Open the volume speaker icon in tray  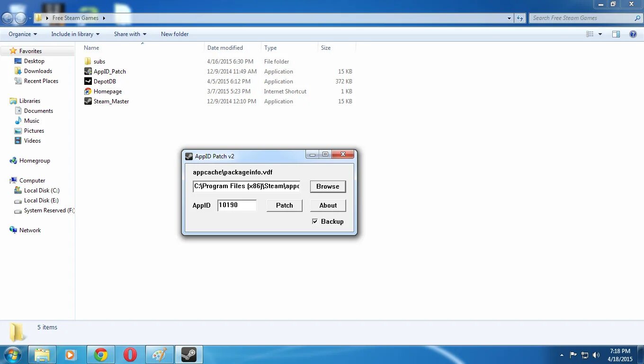click(596, 355)
